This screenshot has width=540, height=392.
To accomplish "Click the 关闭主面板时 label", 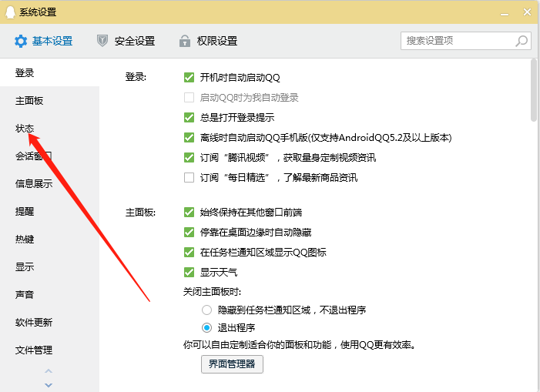I will [212, 292].
